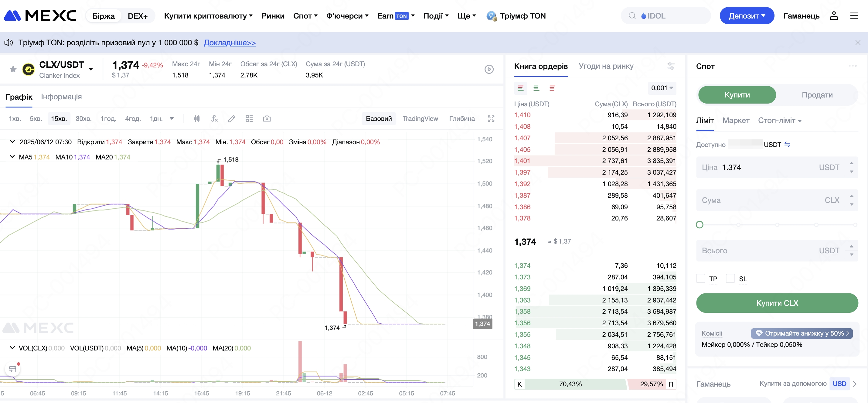Open the user profile icon
The width and height of the screenshot is (868, 403).
tap(834, 16)
